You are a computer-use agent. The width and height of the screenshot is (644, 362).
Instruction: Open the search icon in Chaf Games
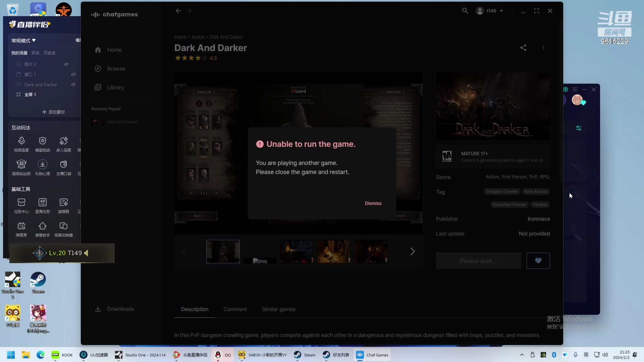[465, 11]
